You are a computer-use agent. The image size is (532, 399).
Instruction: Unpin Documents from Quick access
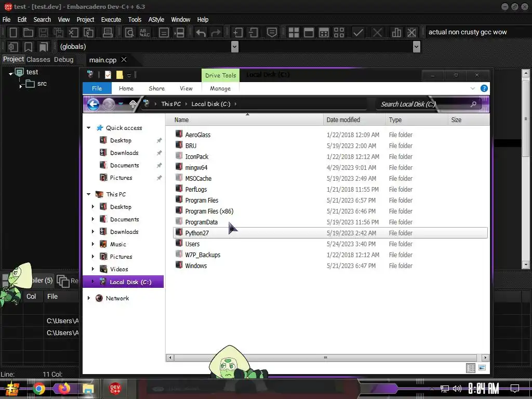(x=159, y=165)
